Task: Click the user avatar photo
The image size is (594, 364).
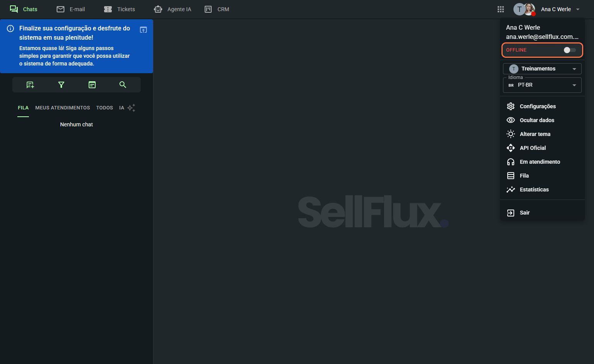Action: pyautogui.click(x=530, y=9)
